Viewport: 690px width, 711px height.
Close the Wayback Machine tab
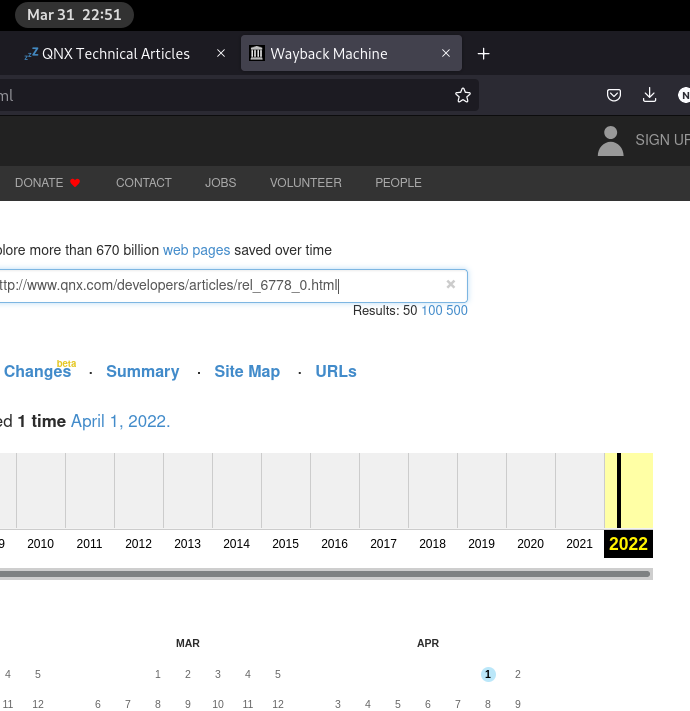[x=446, y=54]
